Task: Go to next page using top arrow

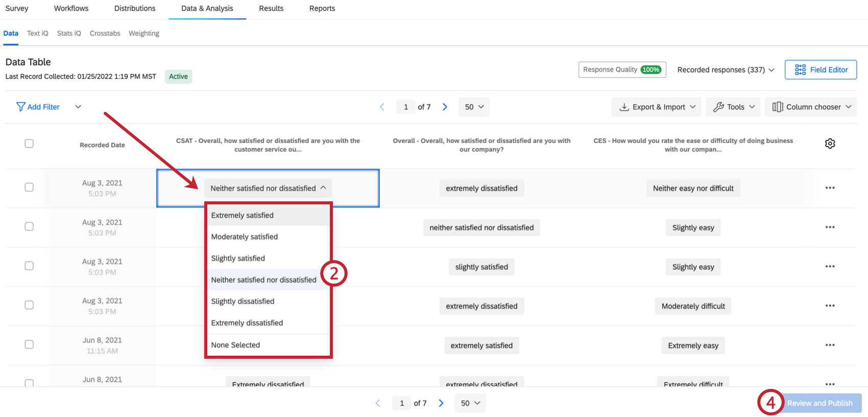Action: pos(445,107)
